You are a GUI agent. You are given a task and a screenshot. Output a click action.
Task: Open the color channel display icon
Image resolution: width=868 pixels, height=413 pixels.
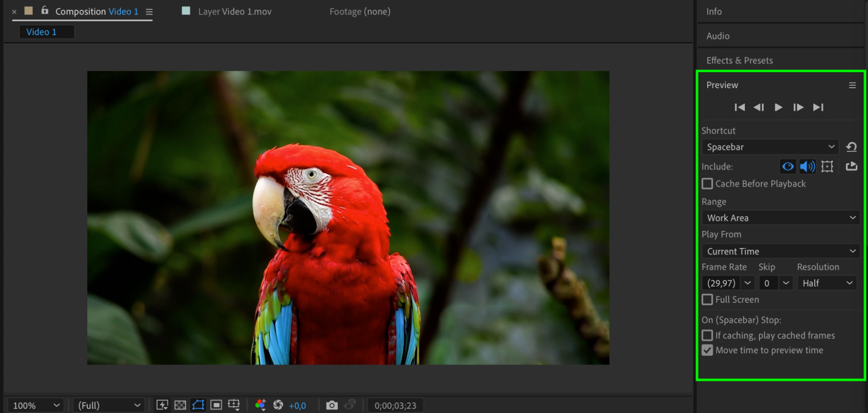(261, 405)
